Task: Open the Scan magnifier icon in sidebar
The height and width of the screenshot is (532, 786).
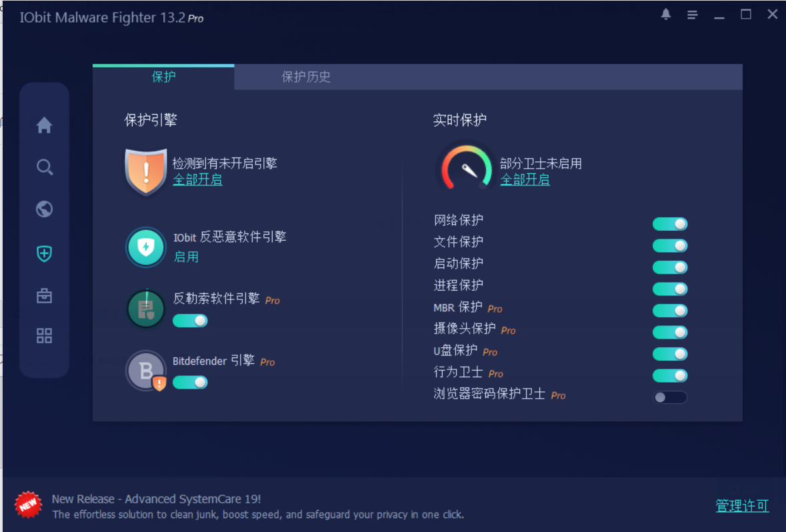Action: [44, 167]
